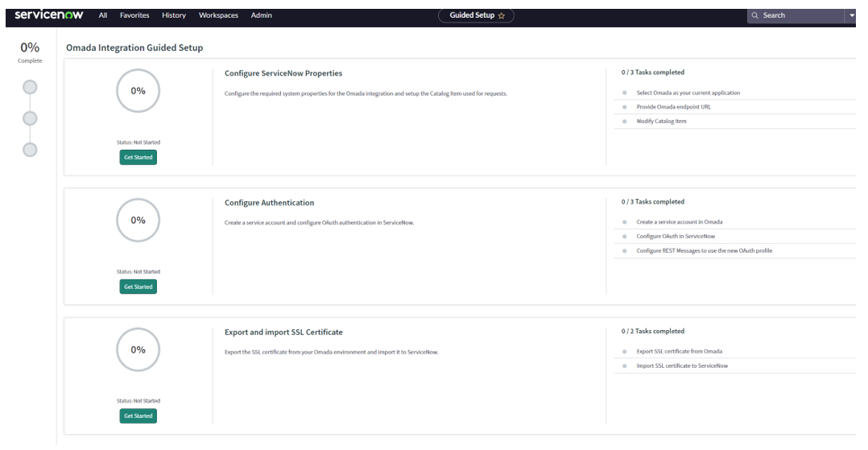Click status dot beside Provide Omada endpoint URL
Screen dimensions: 868x450
coord(625,107)
